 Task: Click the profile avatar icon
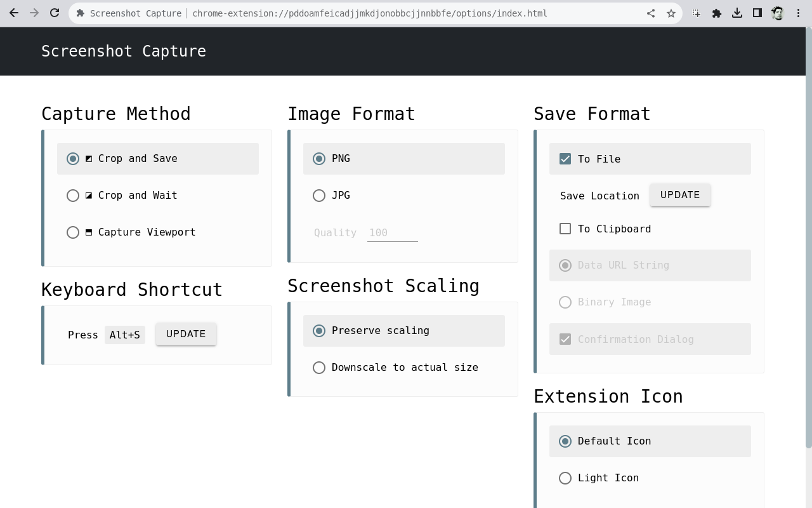pyautogui.click(x=778, y=13)
